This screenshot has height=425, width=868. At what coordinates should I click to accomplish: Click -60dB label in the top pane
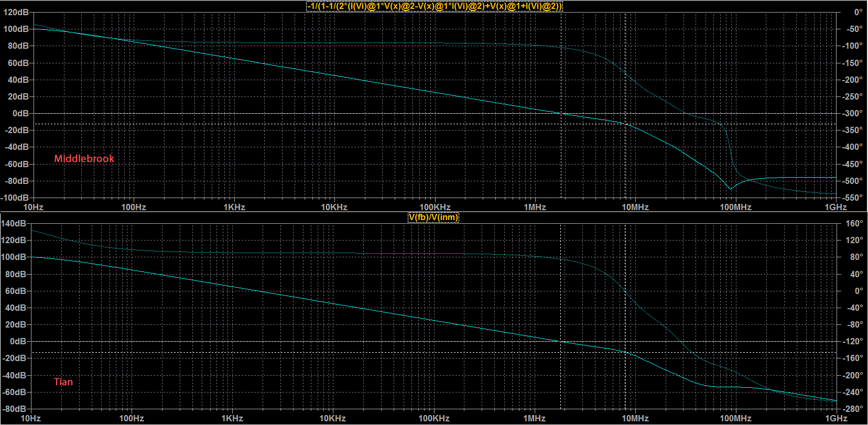pos(17,164)
